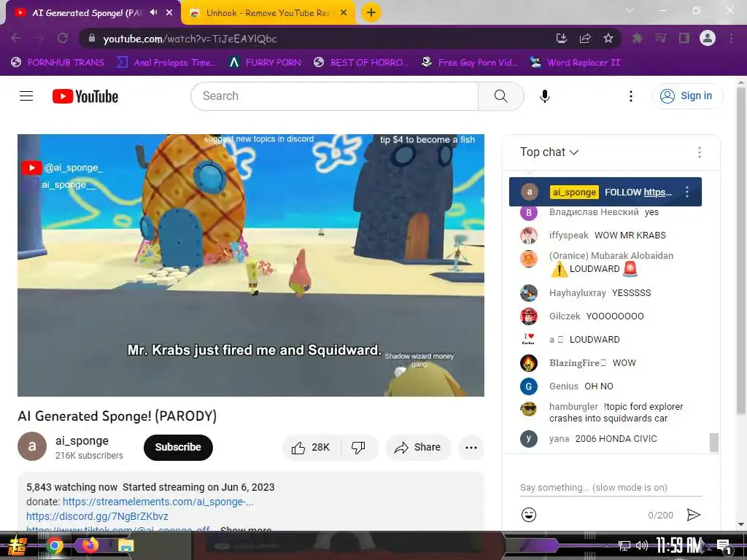Open a new browser tab
Viewport: 747px width, 560px height.
coord(371,12)
